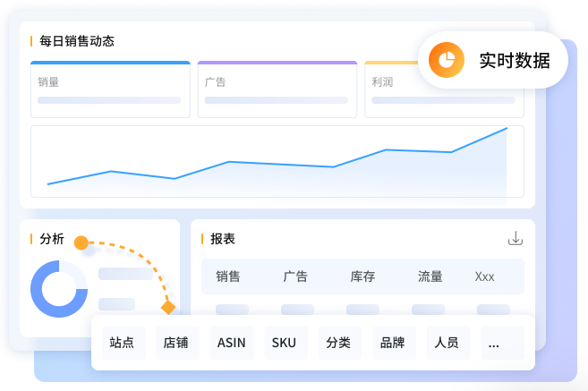Click the 实时数据 real-time data badge
The width and height of the screenshot is (588, 391).
(495, 60)
